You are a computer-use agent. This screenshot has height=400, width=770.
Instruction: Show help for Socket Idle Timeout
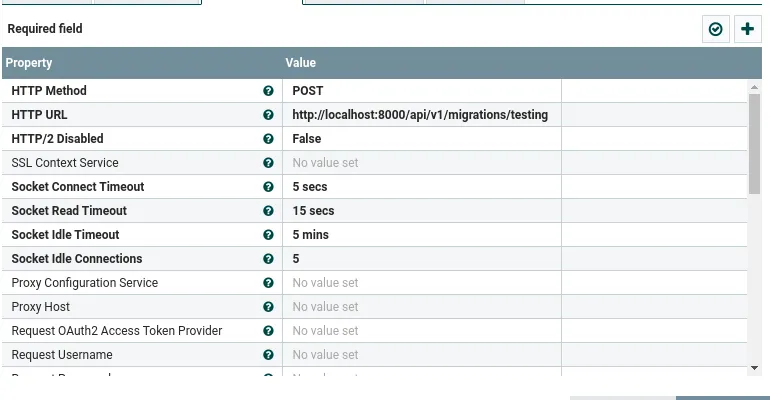coord(268,235)
